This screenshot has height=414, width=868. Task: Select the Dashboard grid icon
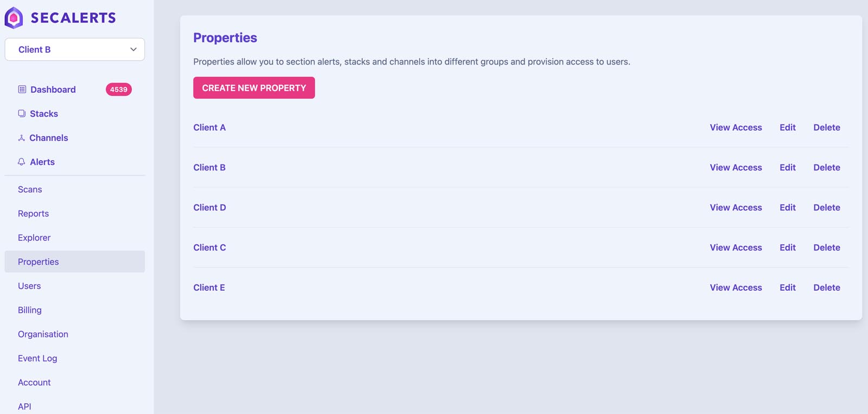point(22,89)
